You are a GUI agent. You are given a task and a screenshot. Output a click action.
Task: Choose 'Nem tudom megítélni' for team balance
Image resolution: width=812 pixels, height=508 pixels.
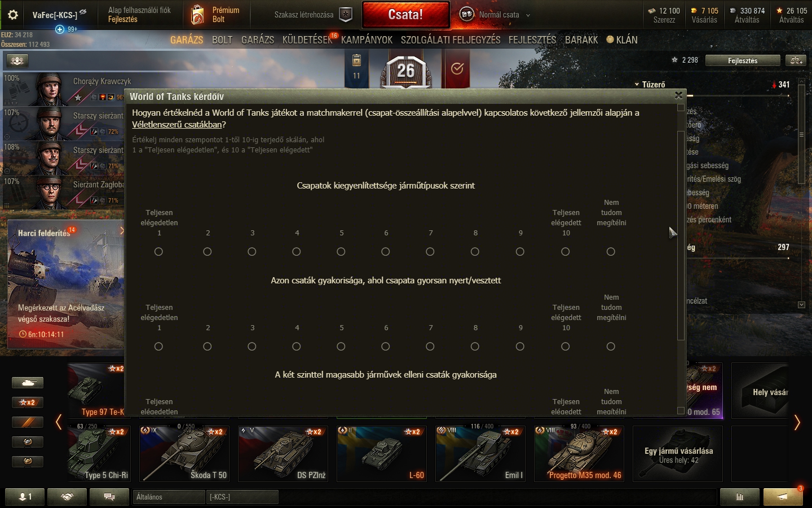(611, 252)
